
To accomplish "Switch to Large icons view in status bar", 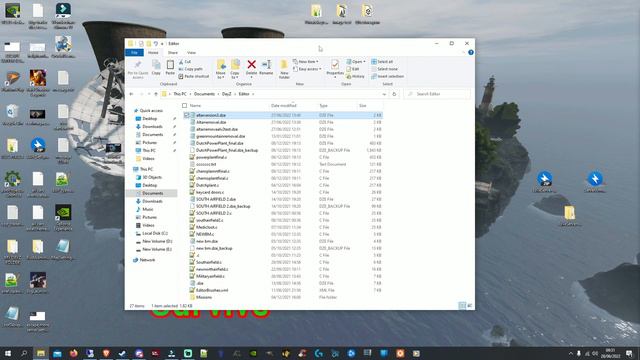I will coord(469,305).
